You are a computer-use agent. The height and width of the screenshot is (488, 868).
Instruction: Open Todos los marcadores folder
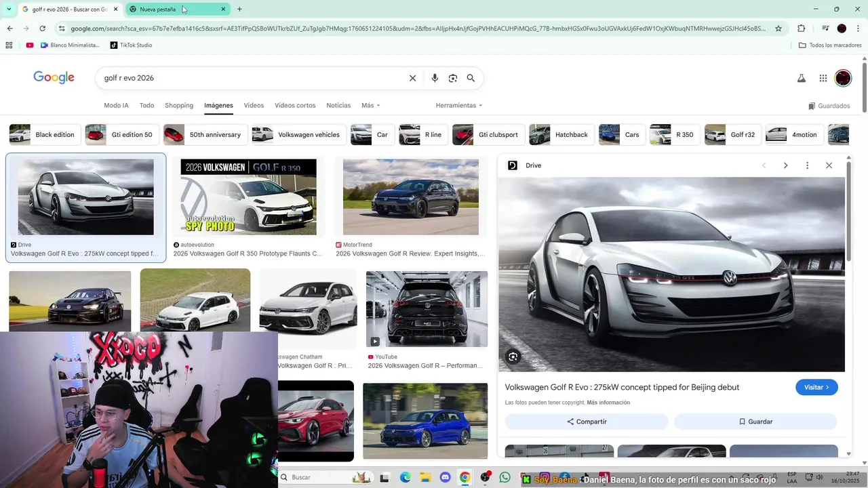[830, 45]
